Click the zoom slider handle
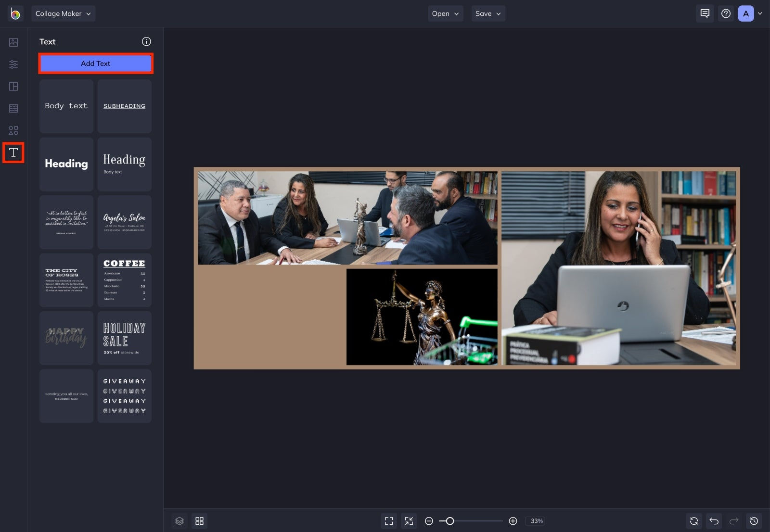The width and height of the screenshot is (770, 532). 449,521
